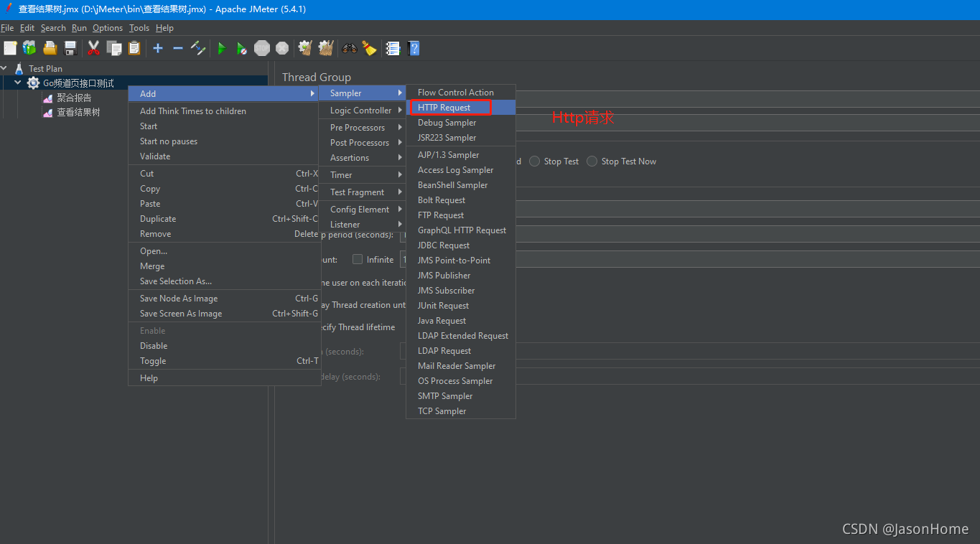This screenshot has height=544, width=980.
Task: Click the Test Plan flask icon
Action: point(19,69)
